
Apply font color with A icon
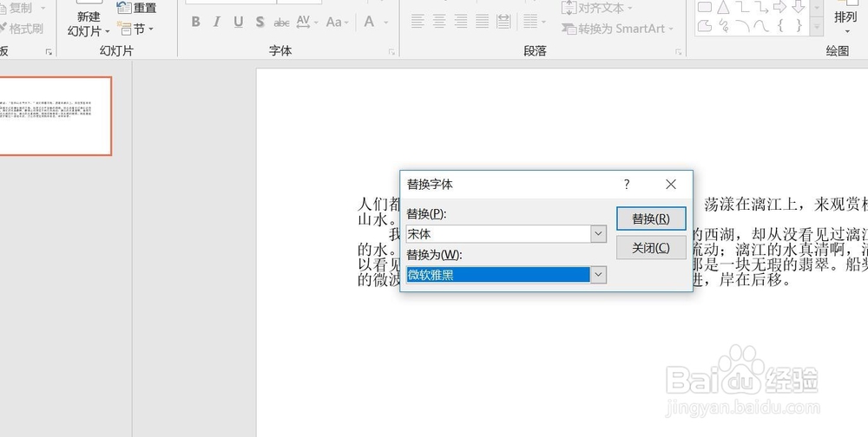[x=369, y=22]
